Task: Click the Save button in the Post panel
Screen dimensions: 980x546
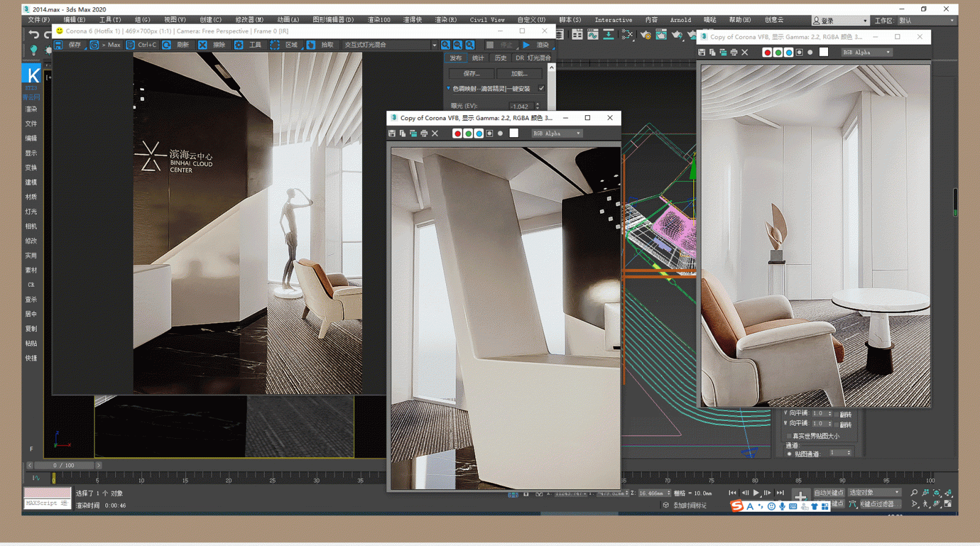Action: [x=471, y=74]
